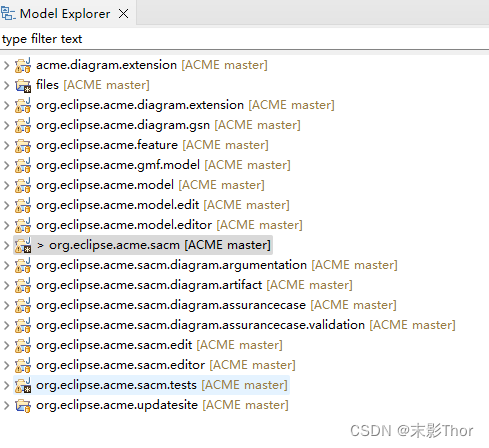Select org.eclipse.acme.diagram.extension label

tap(185, 105)
